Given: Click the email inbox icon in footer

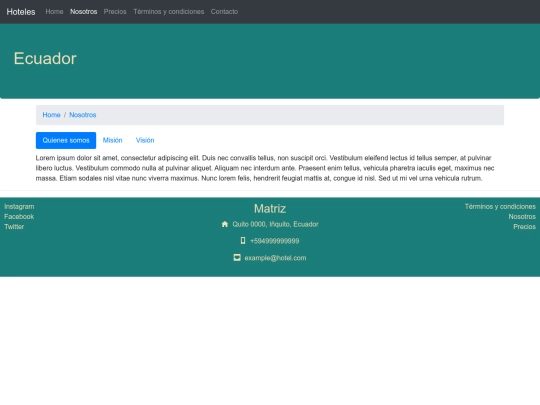Looking at the screenshot, I should pyautogui.click(x=237, y=258).
